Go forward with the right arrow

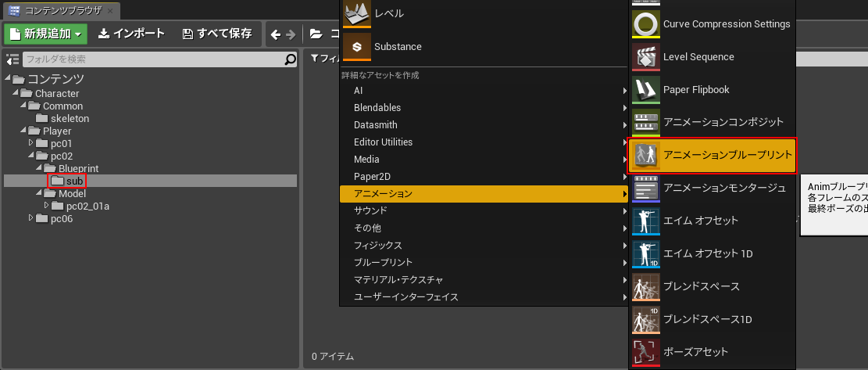pos(291,34)
